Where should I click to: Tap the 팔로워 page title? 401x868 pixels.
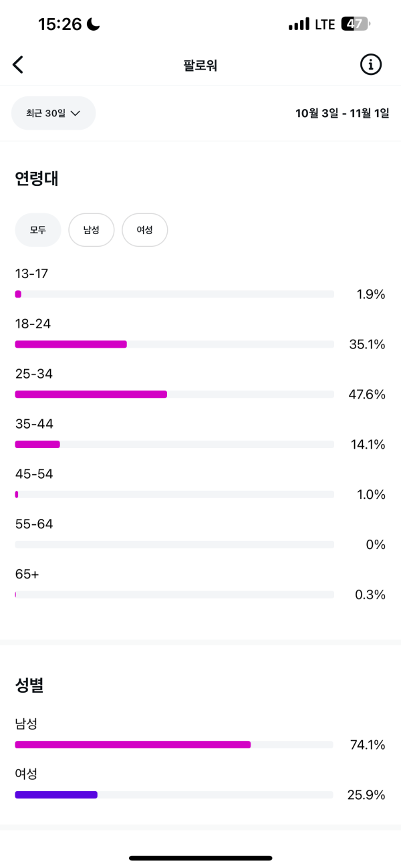coord(200,66)
